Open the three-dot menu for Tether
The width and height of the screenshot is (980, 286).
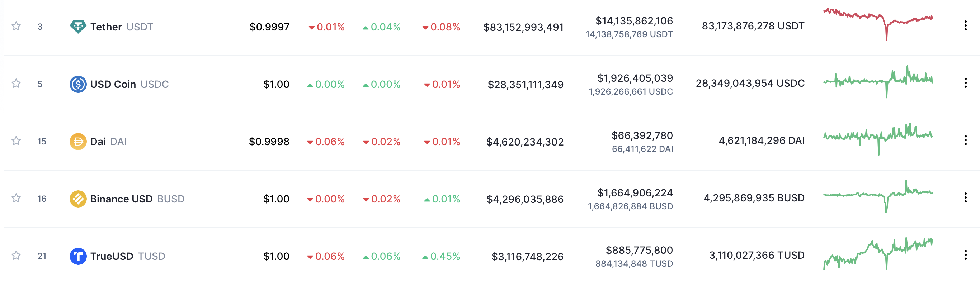965,26
